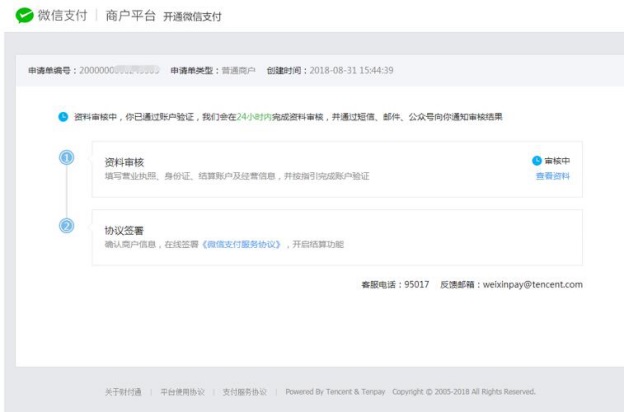Click the blue clock icon beside 资料审核中 notice
Screen dimensions: 624x412
pos(63,117)
